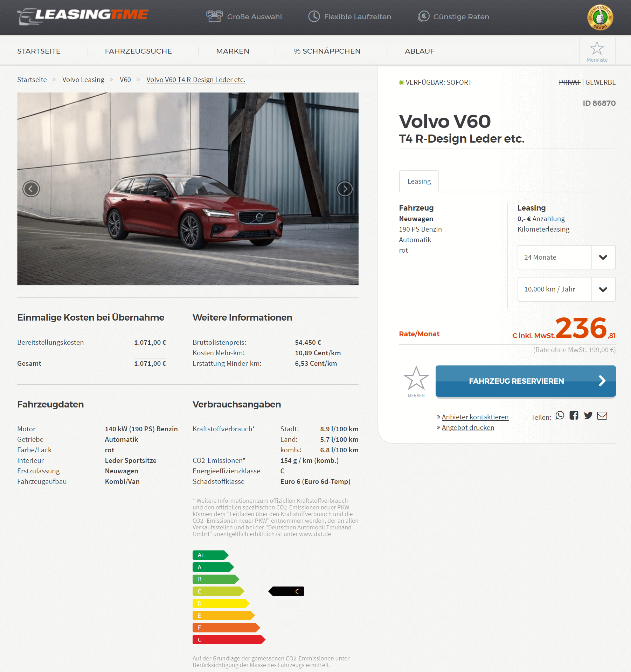Click arrow on Fahrzeug reservieren button
631x672 pixels.
(x=602, y=381)
